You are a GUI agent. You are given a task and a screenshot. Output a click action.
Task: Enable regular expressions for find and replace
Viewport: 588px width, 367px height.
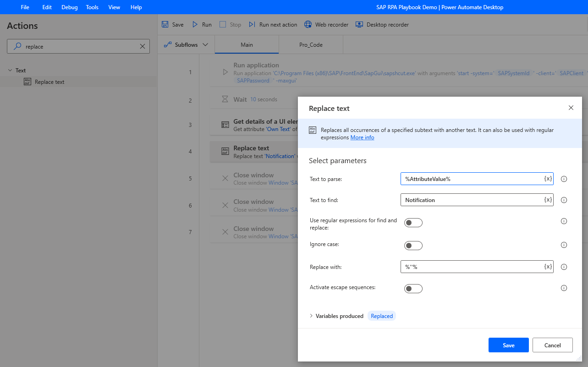(x=413, y=222)
